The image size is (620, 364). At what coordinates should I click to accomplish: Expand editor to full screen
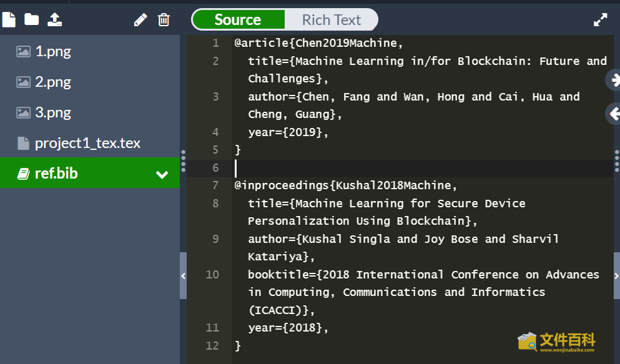[600, 20]
